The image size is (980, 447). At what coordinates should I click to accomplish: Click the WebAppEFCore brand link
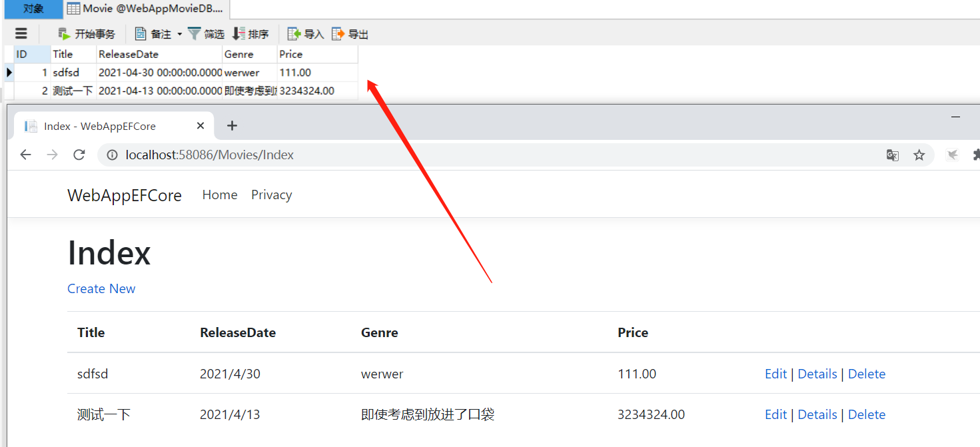125,195
